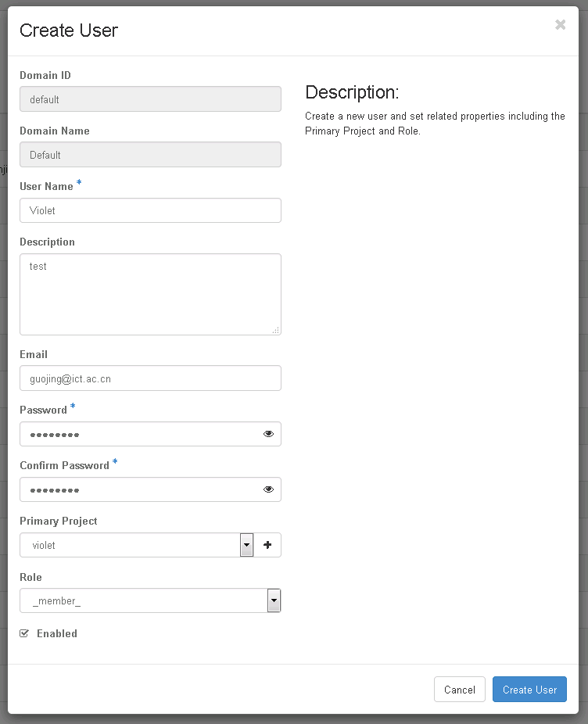Click the Primary Project label

click(58, 521)
